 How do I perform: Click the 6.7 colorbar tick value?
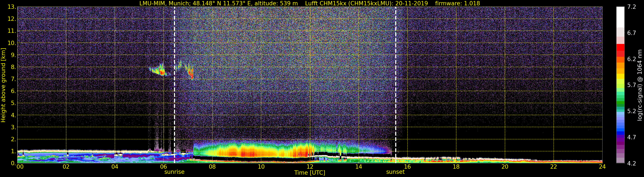coord(632,33)
